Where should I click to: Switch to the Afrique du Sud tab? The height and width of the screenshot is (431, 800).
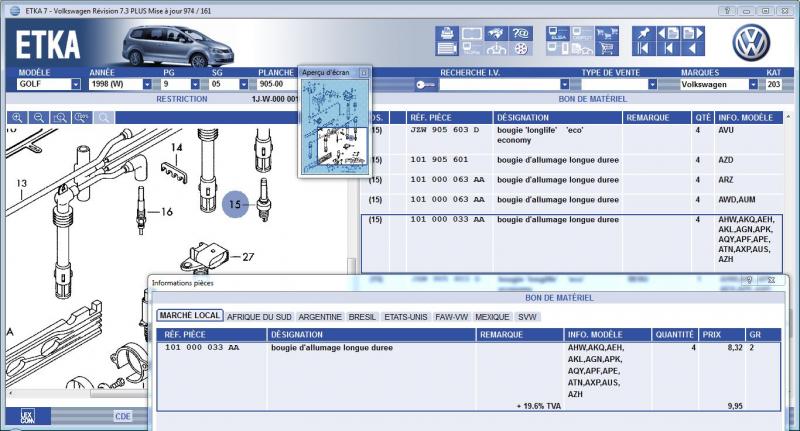(x=259, y=317)
